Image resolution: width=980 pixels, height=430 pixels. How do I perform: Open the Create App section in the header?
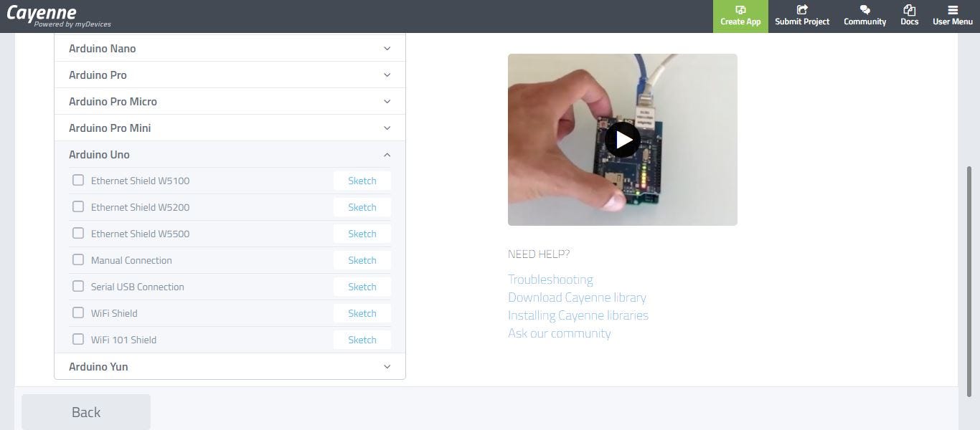click(740, 16)
